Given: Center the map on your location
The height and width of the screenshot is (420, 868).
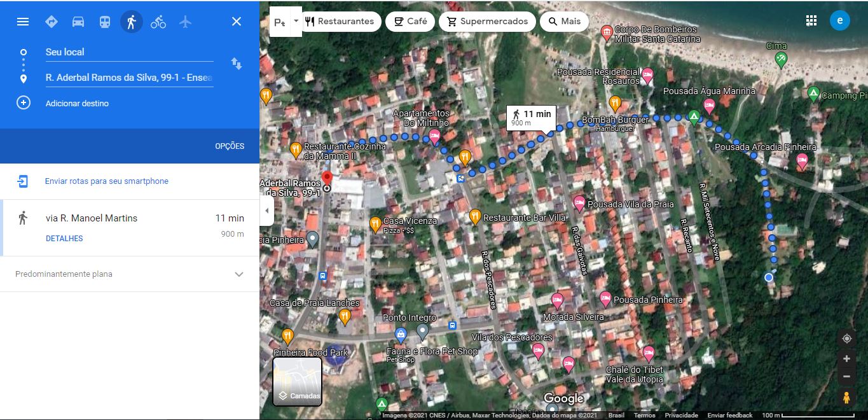Looking at the screenshot, I should (846, 339).
